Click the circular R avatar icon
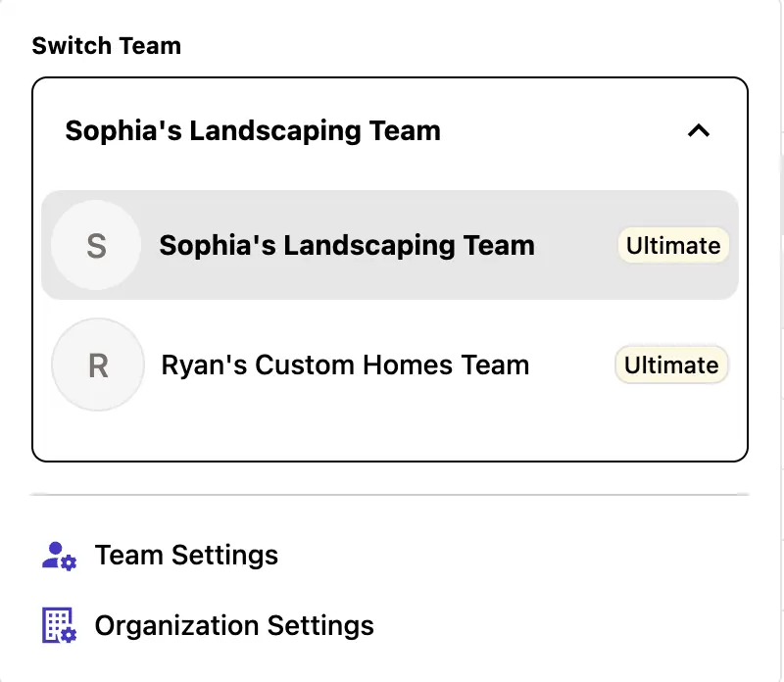 97,365
